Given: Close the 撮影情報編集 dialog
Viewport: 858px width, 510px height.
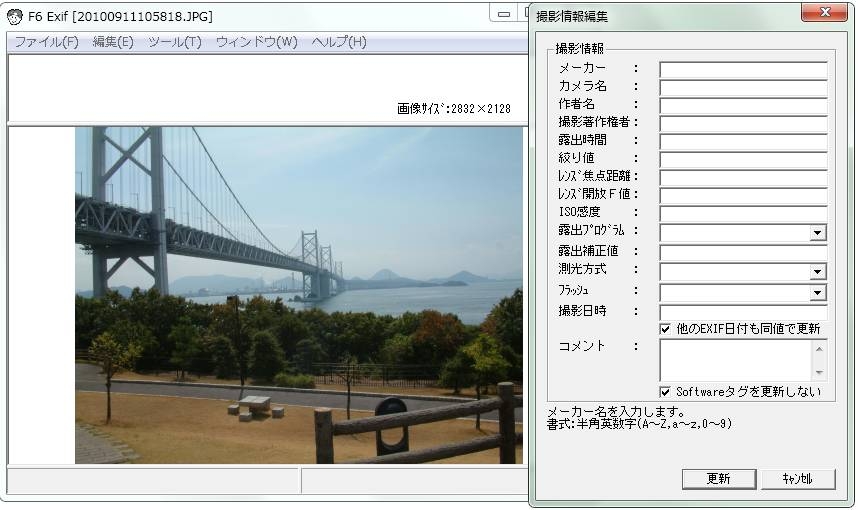Looking at the screenshot, I should tap(826, 13).
